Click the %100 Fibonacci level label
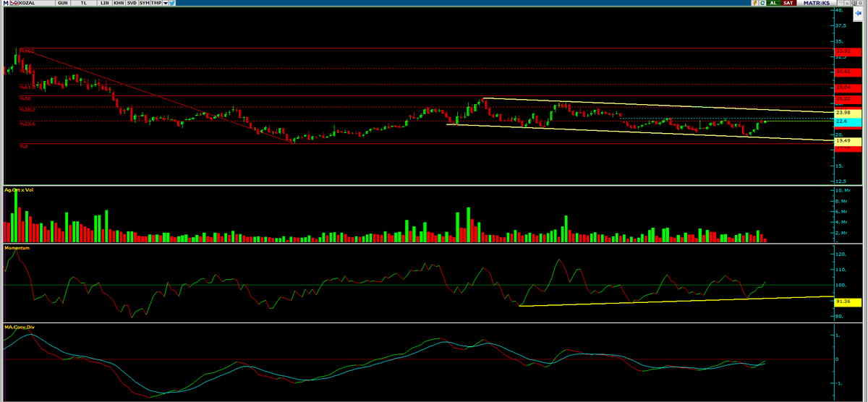Image resolution: width=868 pixels, height=402 pixels. click(27, 51)
